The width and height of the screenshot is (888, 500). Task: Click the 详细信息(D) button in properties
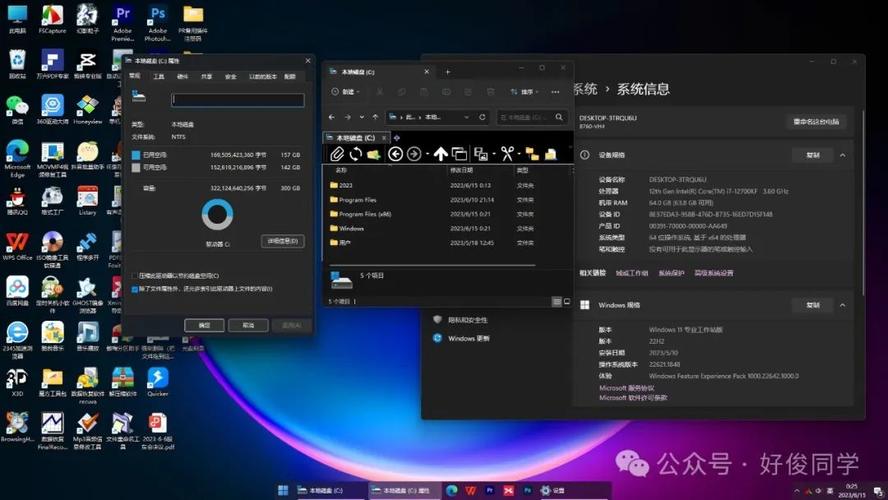coord(283,241)
